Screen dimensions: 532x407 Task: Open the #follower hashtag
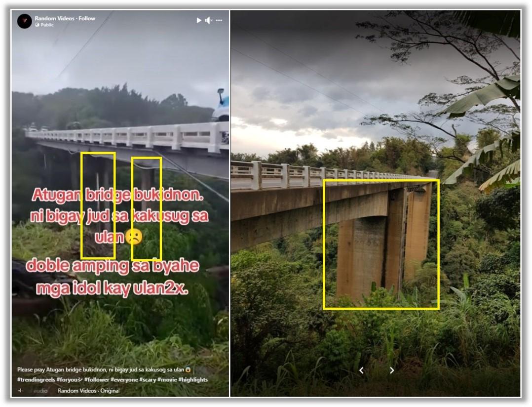(97, 380)
